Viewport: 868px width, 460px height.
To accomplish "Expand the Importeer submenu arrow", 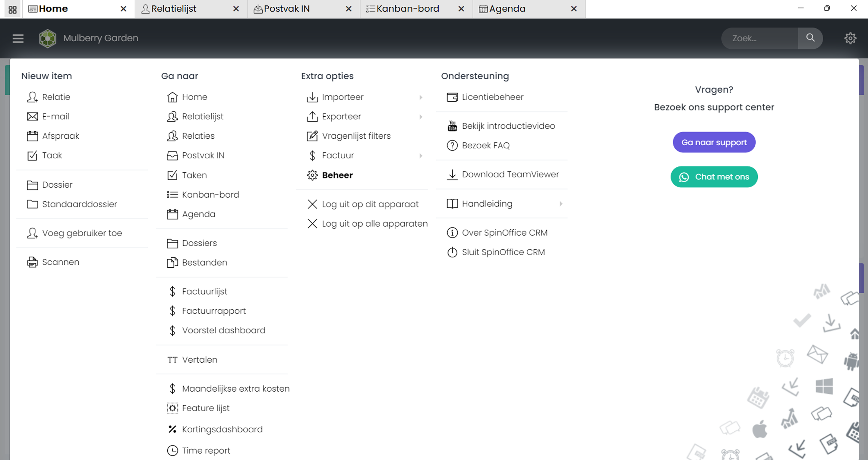I will 421,97.
